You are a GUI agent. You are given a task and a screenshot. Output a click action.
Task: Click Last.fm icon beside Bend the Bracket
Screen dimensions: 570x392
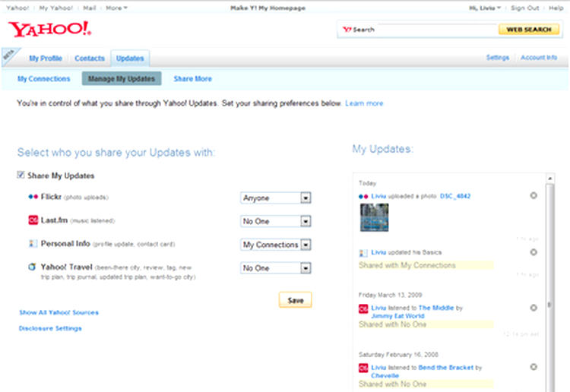pyautogui.click(x=363, y=368)
